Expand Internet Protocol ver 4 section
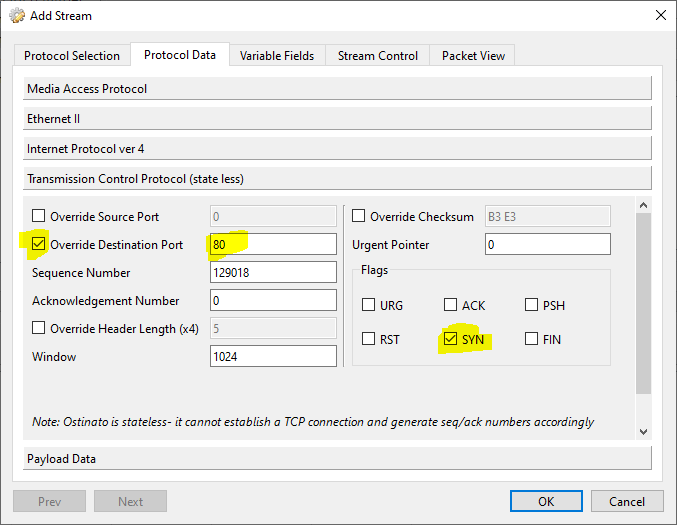This screenshot has height=525, width=677. pyautogui.click(x=337, y=149)
